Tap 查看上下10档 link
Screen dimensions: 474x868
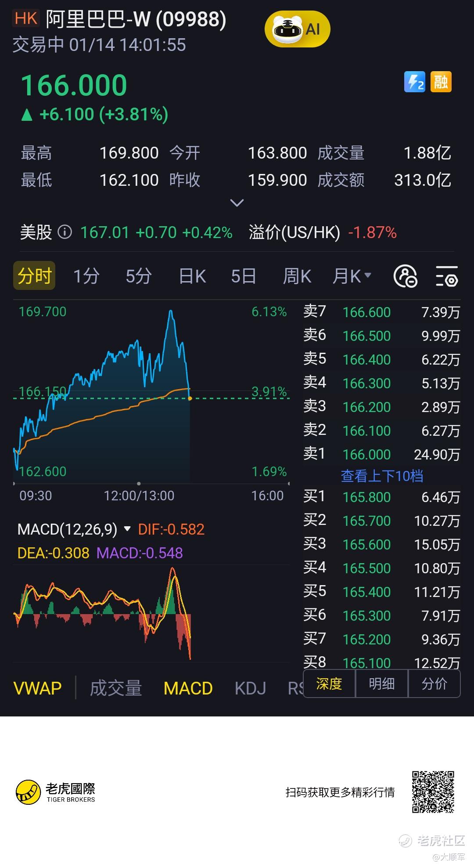point(382,476)
